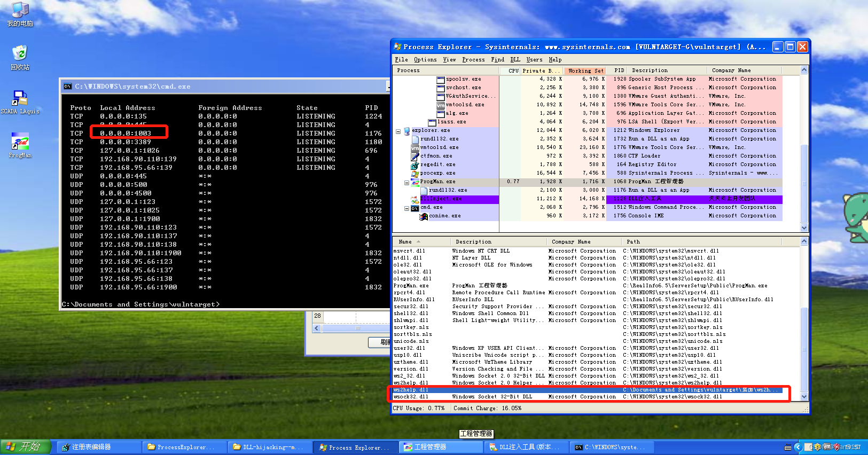Switch to 注册表编辑器 taskbar item
Image resolution: width=868 pixels, height=455 pixels.
point(98,447)
